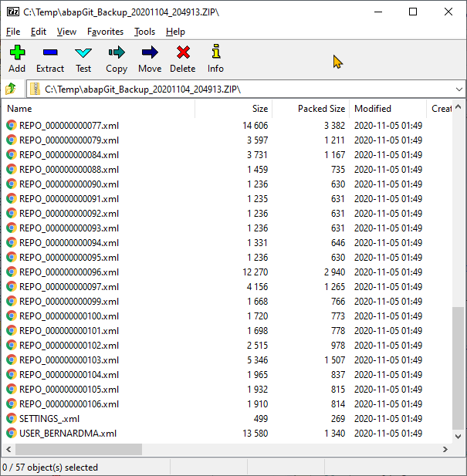This screenshot has height=476, width=467.
Task: Sort by the Modified column header
Action: [387, 109]
